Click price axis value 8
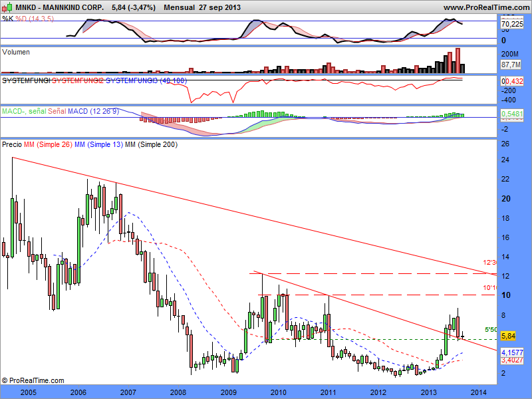 point(503,315)
